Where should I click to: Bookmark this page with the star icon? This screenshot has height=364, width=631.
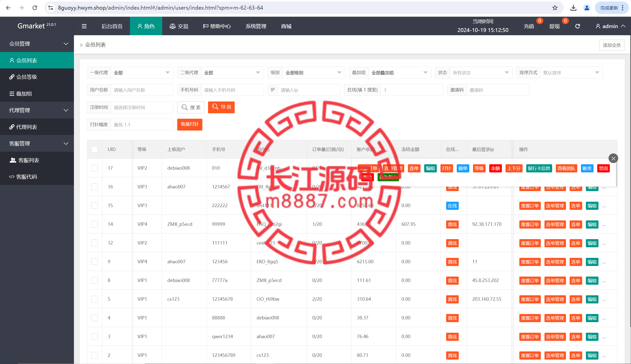pyautogui.click(x=555, y=8)
